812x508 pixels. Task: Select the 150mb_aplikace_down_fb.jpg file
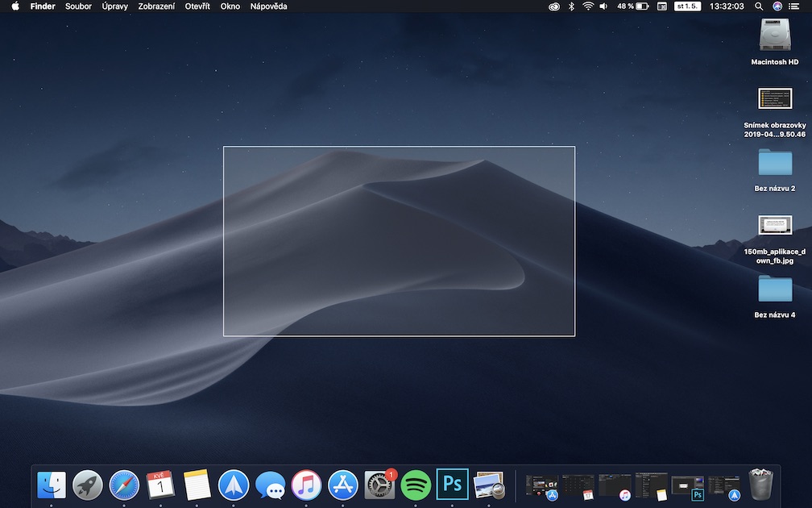point(775,226)
